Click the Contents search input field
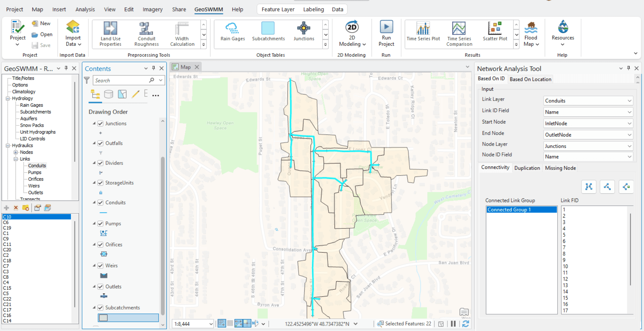644x331 pixels. (121, 80)
